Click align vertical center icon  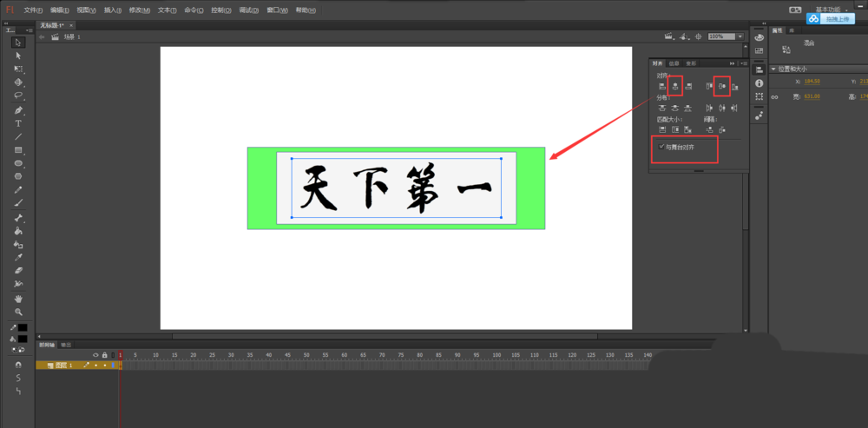(722, 86)
